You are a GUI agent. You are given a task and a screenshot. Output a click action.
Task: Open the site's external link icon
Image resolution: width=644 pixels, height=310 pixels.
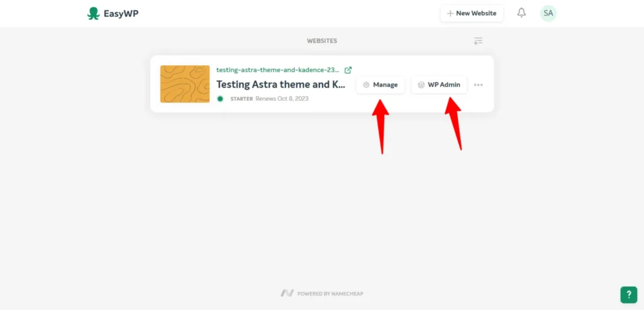(348, 70)
